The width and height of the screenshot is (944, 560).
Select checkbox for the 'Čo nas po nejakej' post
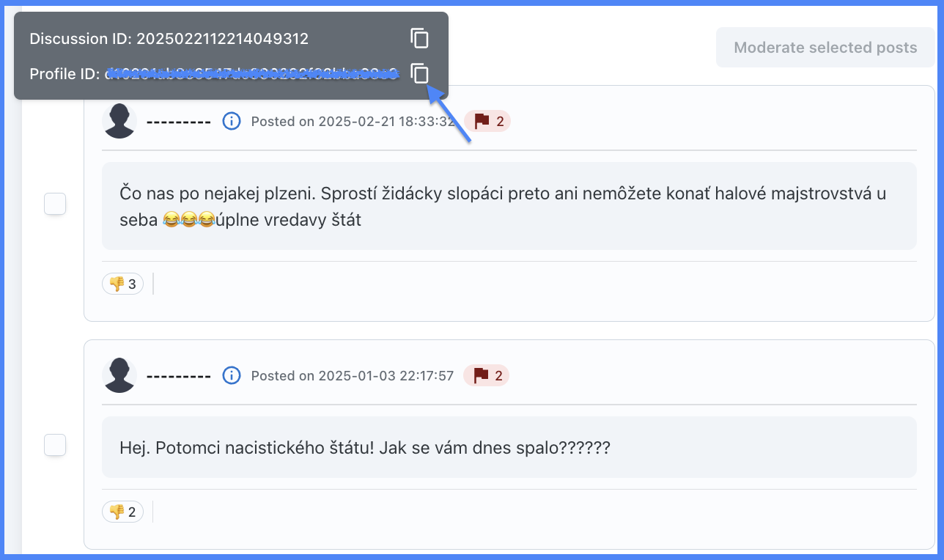coord(55,204)
